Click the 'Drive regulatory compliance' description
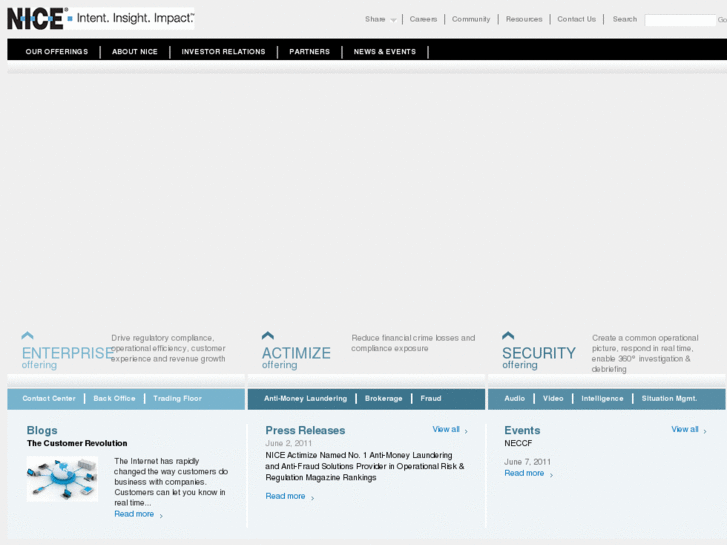Viewport: 727px width, 545px height. point(168,348)
